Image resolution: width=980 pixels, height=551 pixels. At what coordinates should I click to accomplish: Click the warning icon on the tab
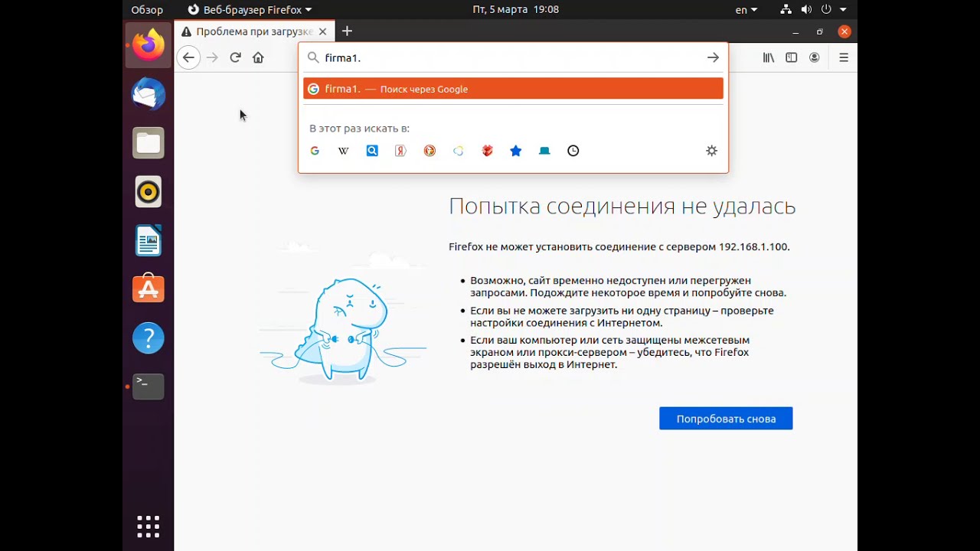point(186,31)
